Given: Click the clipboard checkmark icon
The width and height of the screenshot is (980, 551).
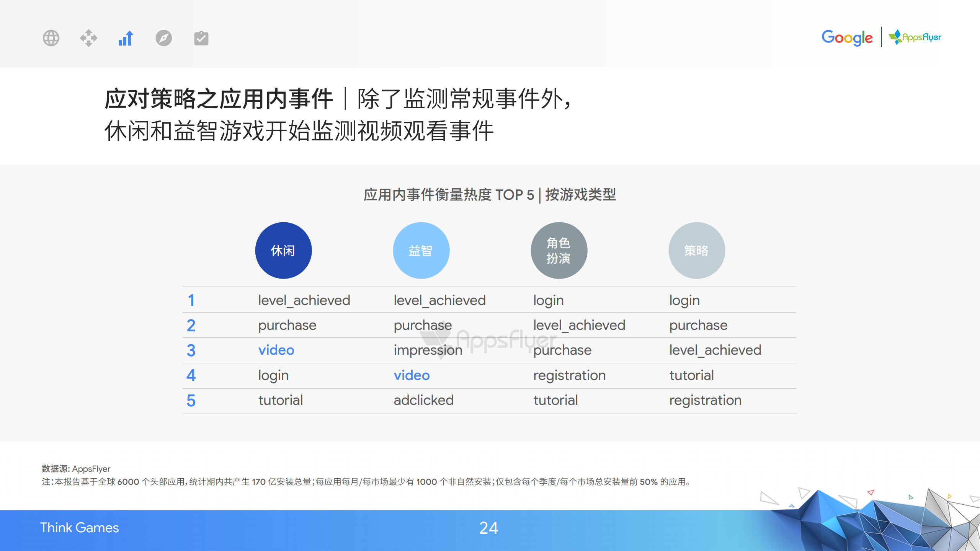Looking at the screenshot, I should click(x=201, y=38).
